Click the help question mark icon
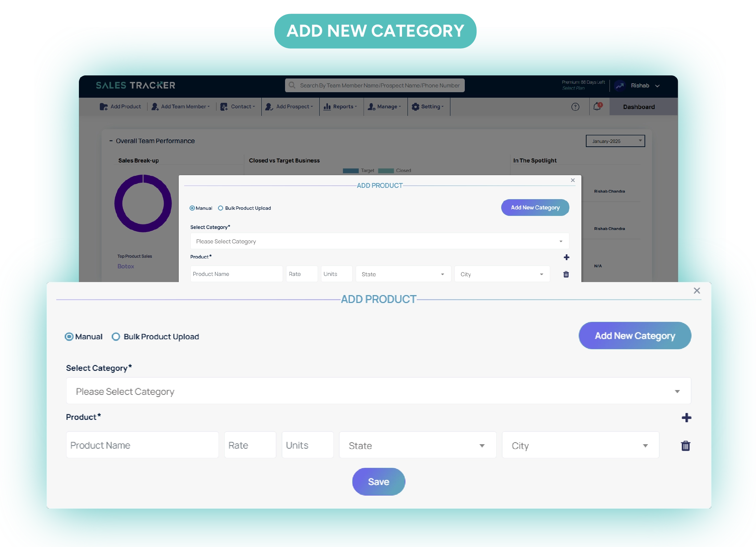The width and height of the screenshot is (756, 547). (x=575, y=107)
